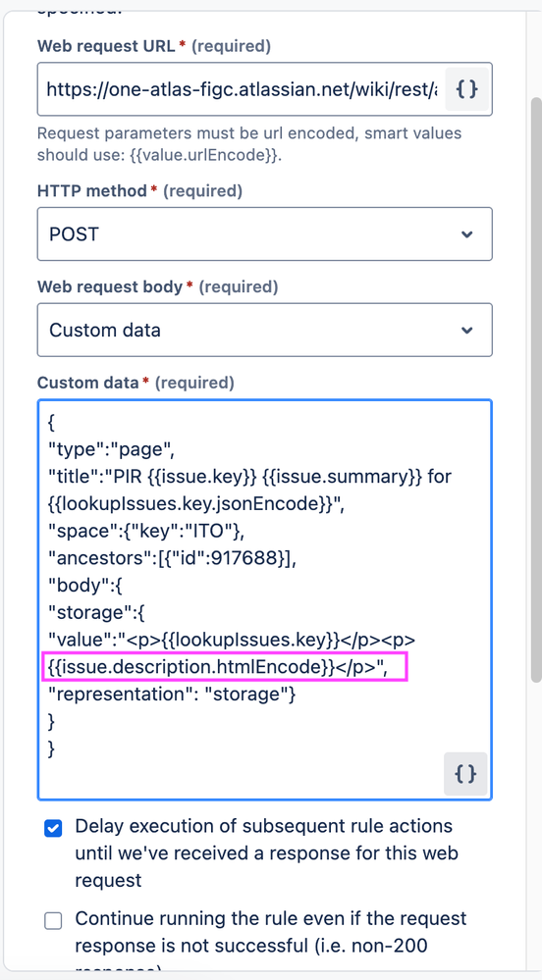Click the {{issue.description.htmlEncode}} line
This screenshot has height=980, width=542.
[218, 667]
